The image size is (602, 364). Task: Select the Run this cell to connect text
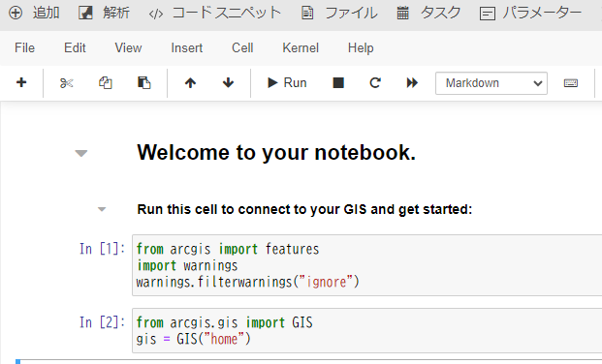point(304,209)
